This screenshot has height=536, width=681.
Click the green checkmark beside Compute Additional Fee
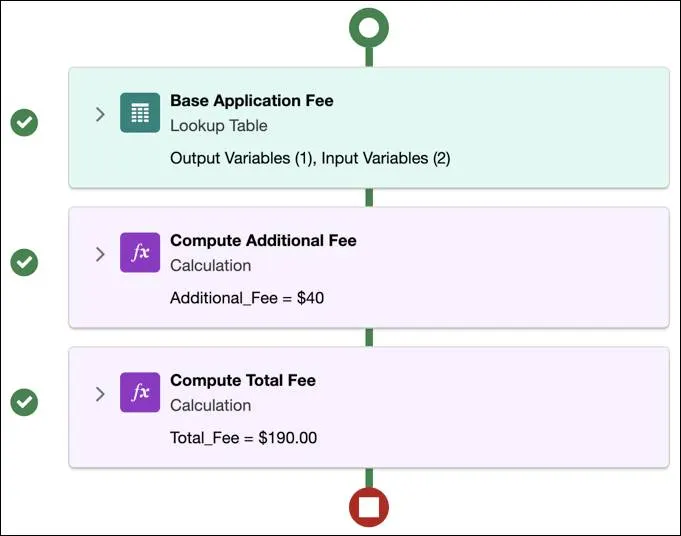pyautogui.click(x=24, y=262)
